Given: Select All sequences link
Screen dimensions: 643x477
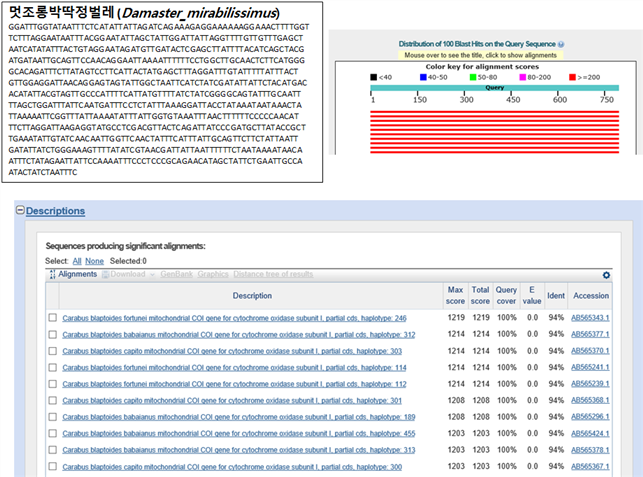Looking at the screenshot, I should coord(77,261).
